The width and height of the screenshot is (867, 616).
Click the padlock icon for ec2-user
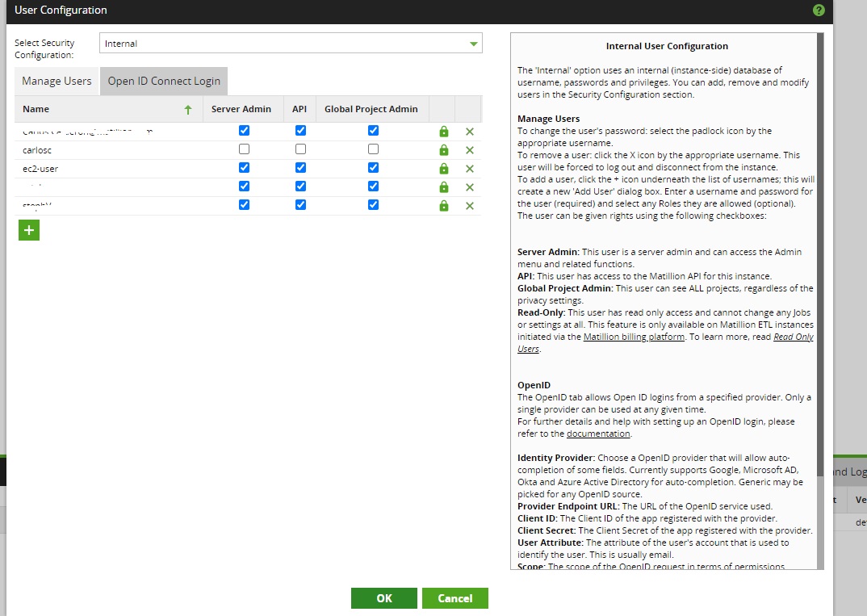[443, 169]
